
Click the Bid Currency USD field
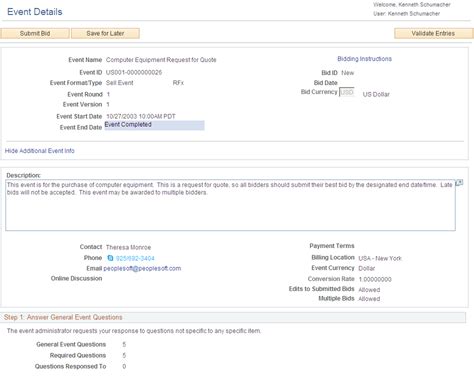[347, 92]
